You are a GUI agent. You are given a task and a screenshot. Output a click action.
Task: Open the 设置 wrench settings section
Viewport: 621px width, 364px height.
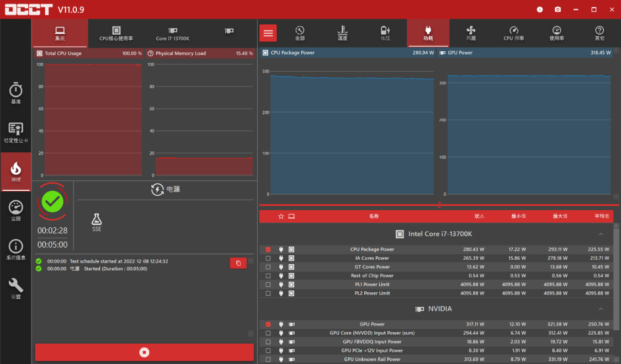click(x=15, y=289)
